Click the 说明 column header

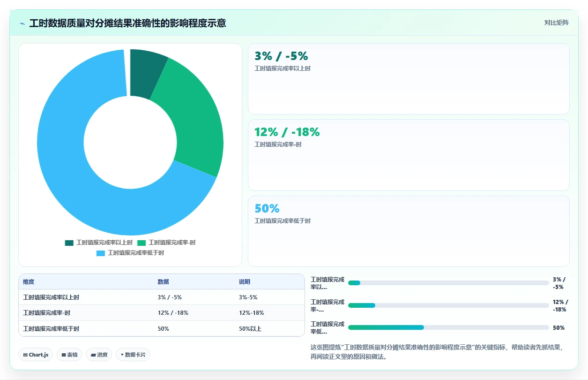tap(269, 282)
